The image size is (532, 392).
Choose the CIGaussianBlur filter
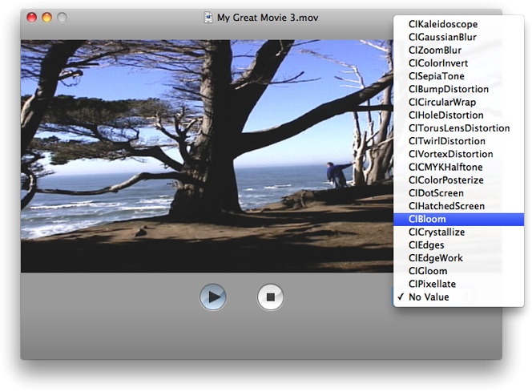445,37
